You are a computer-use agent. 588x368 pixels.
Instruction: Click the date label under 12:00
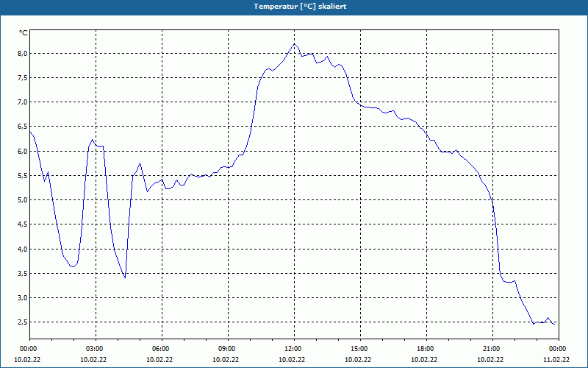coord(292,360)
